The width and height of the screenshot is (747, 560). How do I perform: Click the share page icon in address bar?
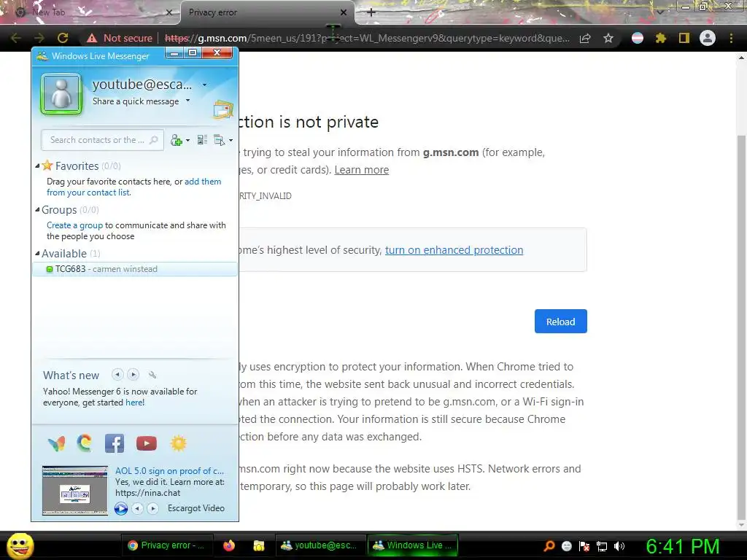pyautogui.click(x=585, y=38)
